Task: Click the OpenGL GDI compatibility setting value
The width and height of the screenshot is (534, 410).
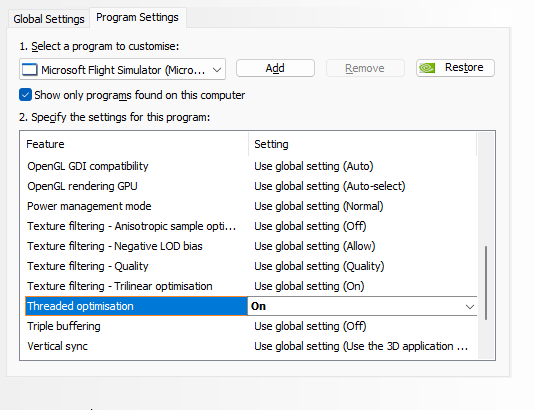Action: (x=314, y=166)
